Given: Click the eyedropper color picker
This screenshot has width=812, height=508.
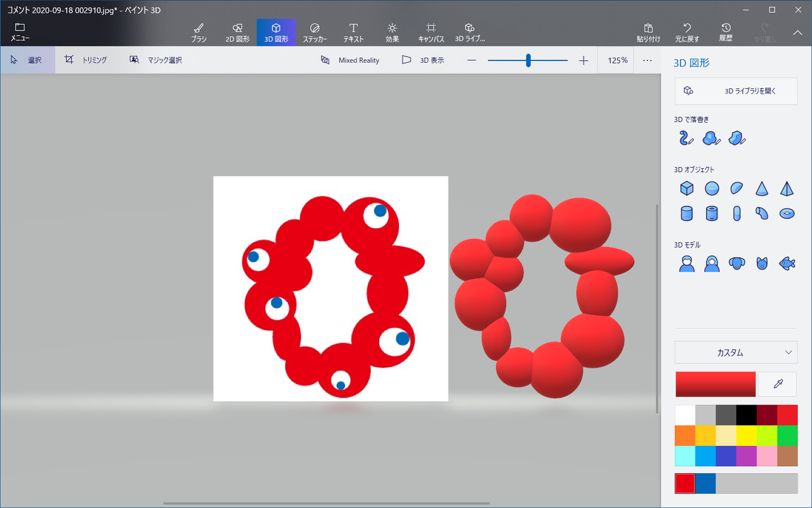Looking at the screenshot, I should [x=777, y=384].
